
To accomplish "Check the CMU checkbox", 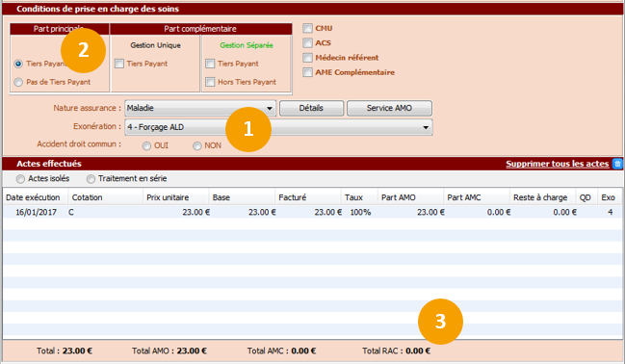I will coord(307,28).
